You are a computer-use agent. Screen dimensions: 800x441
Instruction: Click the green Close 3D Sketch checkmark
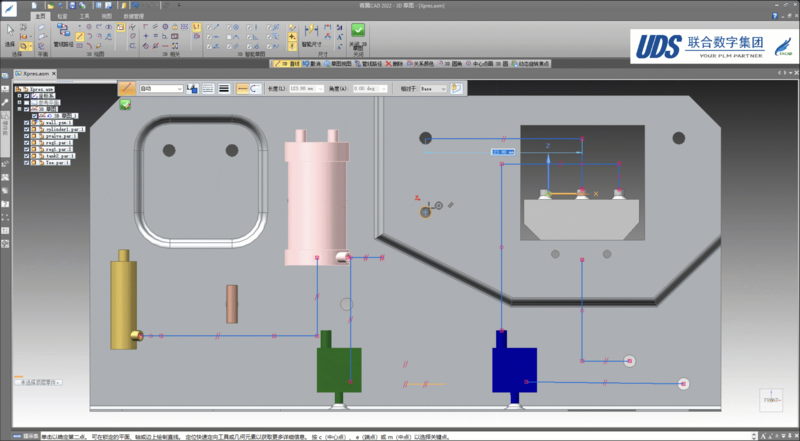(x=357, y=30)
